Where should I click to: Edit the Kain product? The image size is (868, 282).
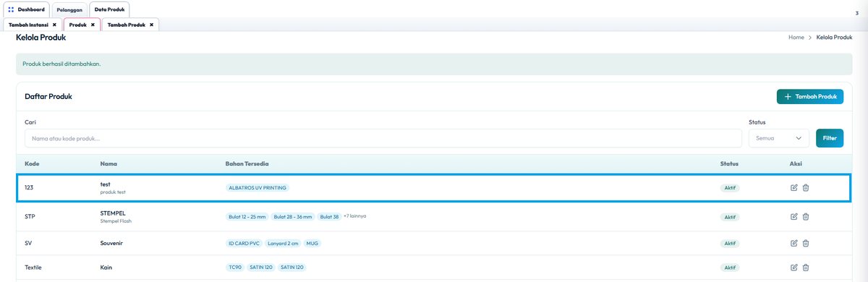pos(793,268)
